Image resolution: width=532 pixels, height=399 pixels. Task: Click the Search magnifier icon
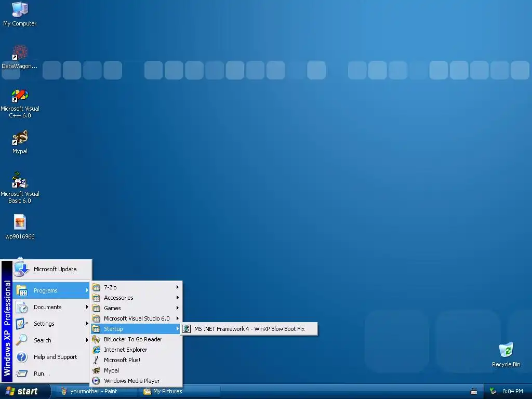click(22, 340)
